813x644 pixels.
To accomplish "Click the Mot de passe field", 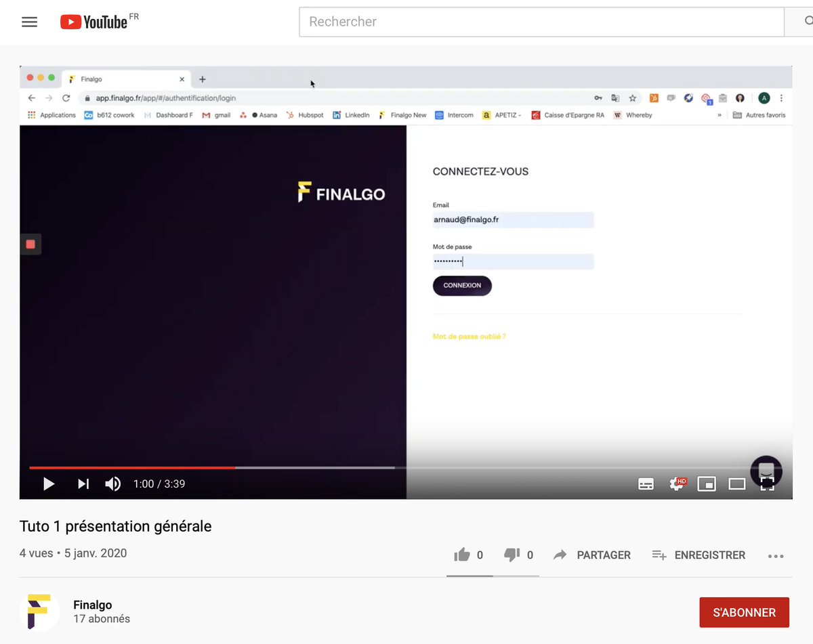I will coord(513,261).
